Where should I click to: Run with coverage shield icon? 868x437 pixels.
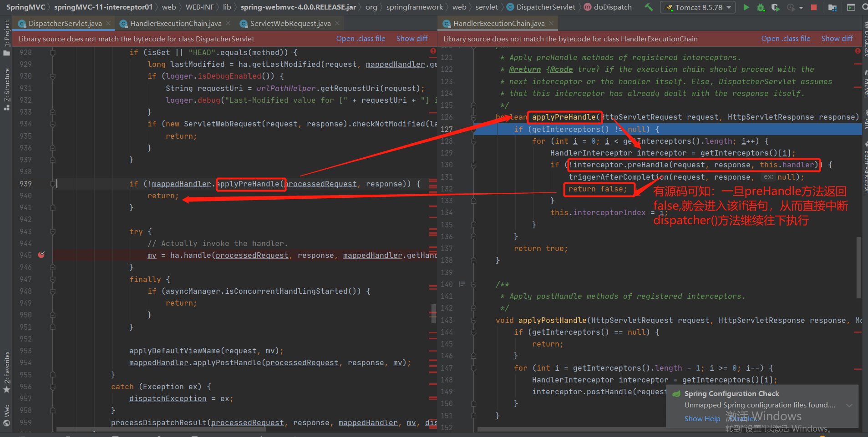[x=775, y=7]
